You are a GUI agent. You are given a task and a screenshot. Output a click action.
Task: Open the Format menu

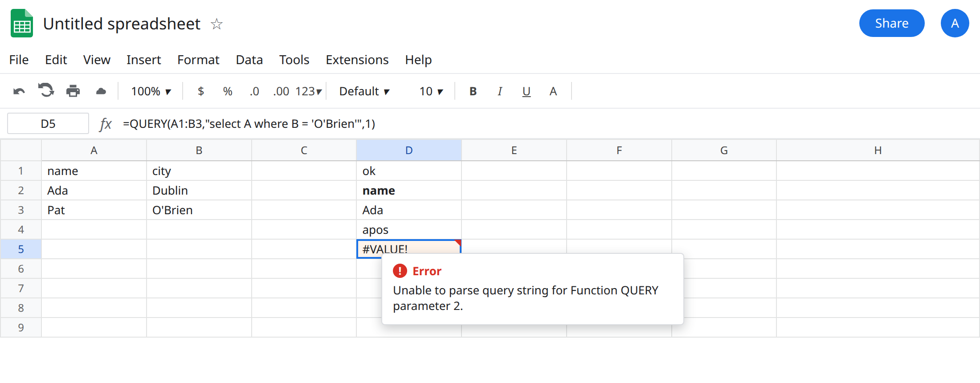[x=198, y=60]
